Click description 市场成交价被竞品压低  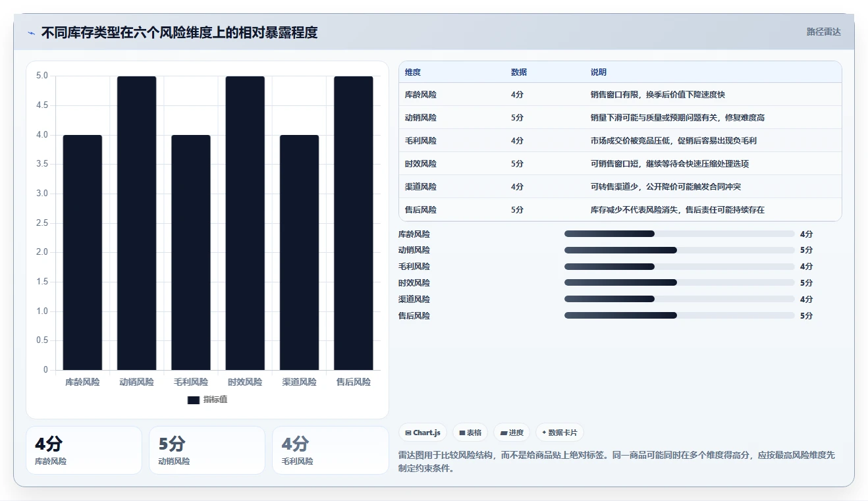[674, 141]
